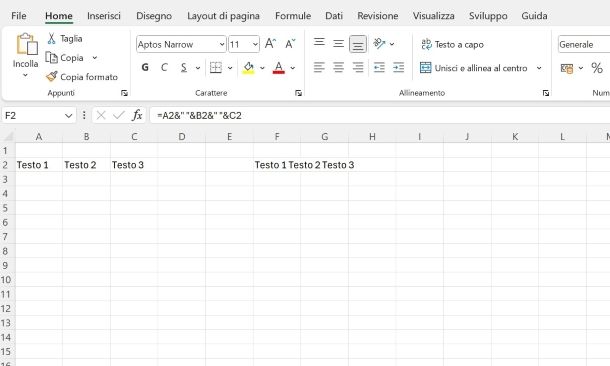Image resolution: width=610 pixels, height=366 pixels.
Task: Expand Name Box F2 dropdown
Action: (68, 116)
